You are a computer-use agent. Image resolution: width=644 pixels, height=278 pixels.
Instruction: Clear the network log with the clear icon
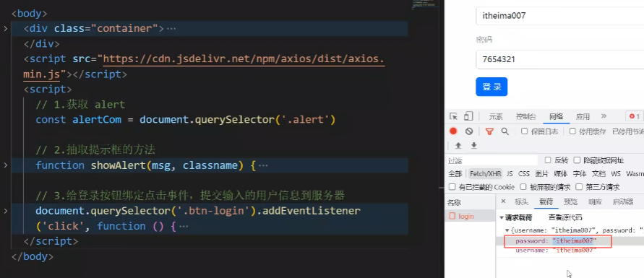click(x=469, y=131)
